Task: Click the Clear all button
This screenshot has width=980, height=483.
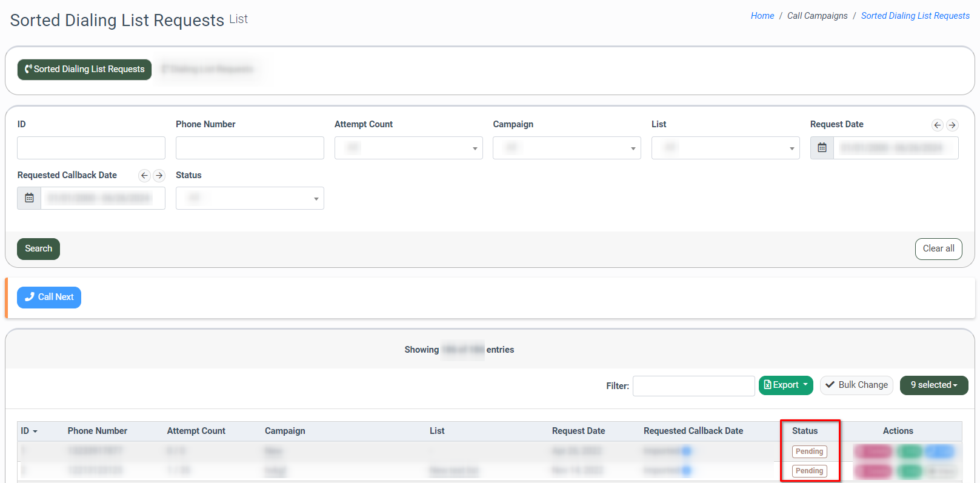Action: (x=938, y=249)
